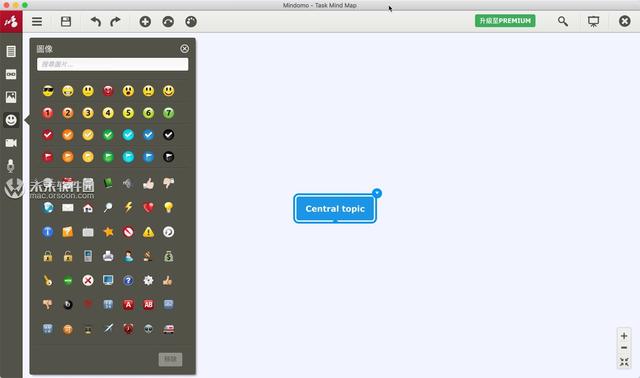Redo the last action

click(x=116, y=21)
